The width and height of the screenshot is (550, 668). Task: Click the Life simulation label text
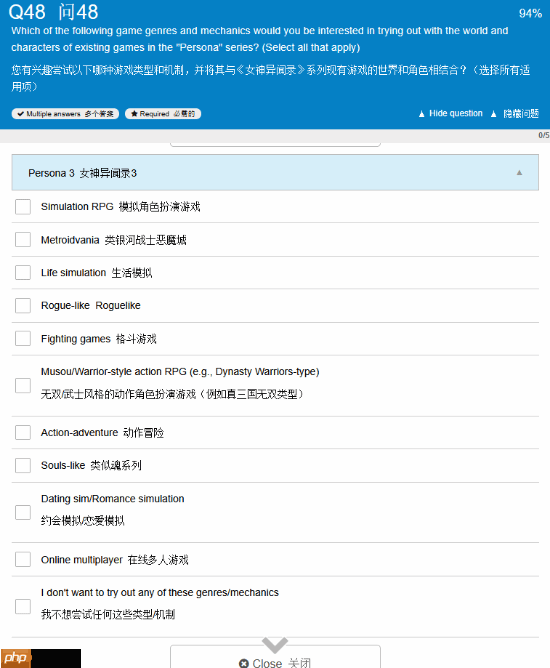coord(96,273)
